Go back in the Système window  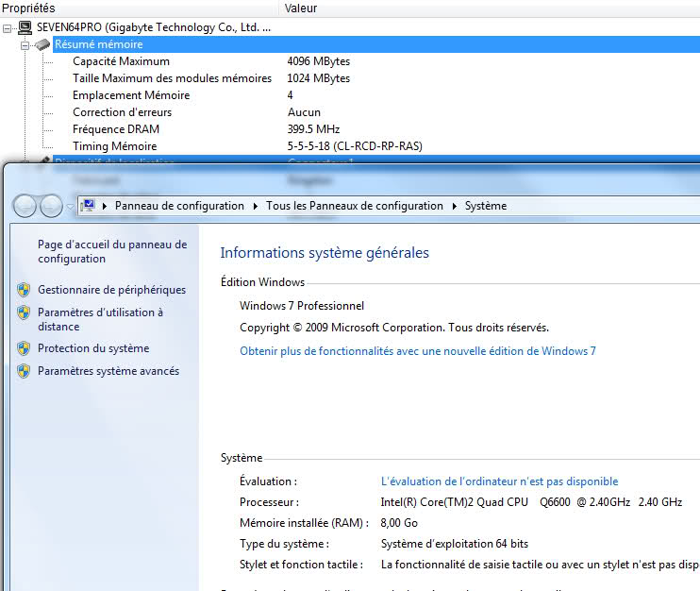[25, 206]
